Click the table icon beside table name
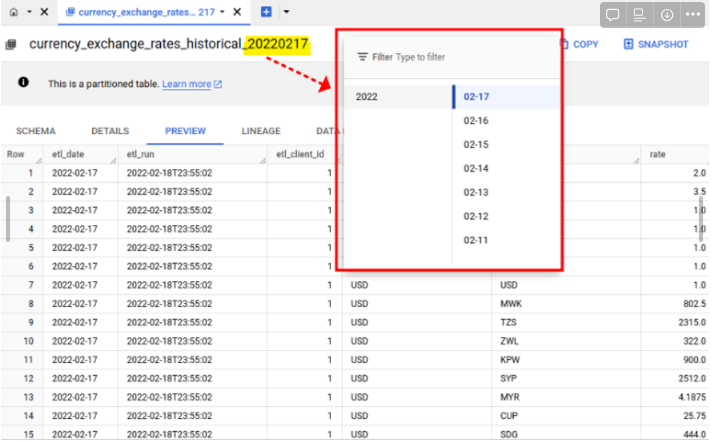711x443 pixels. [11, 44]
